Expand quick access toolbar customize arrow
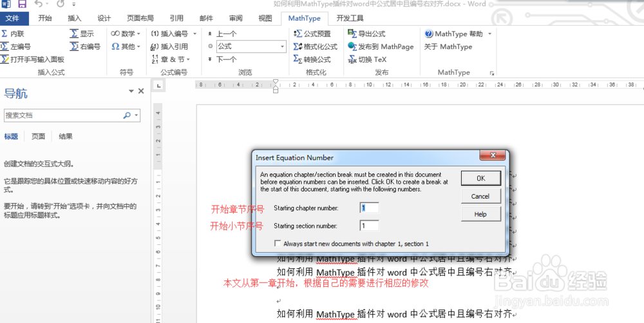Image resolution: width=644 pixels, height=323 pixels. pos(73,5)
